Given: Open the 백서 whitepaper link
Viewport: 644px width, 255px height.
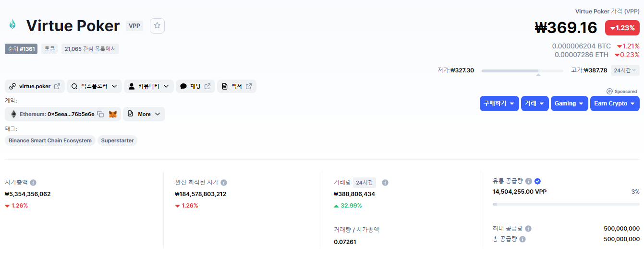Looking at the screenshot, I should 237,86.
